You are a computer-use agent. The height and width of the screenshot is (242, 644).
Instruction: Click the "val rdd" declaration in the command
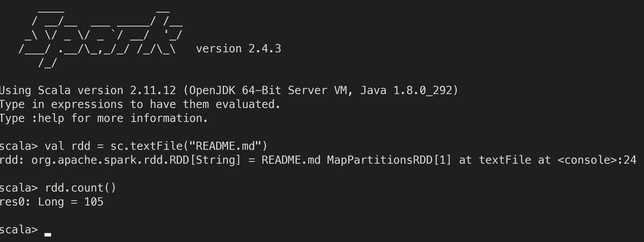pyautogui.click(x=67, y=146)
